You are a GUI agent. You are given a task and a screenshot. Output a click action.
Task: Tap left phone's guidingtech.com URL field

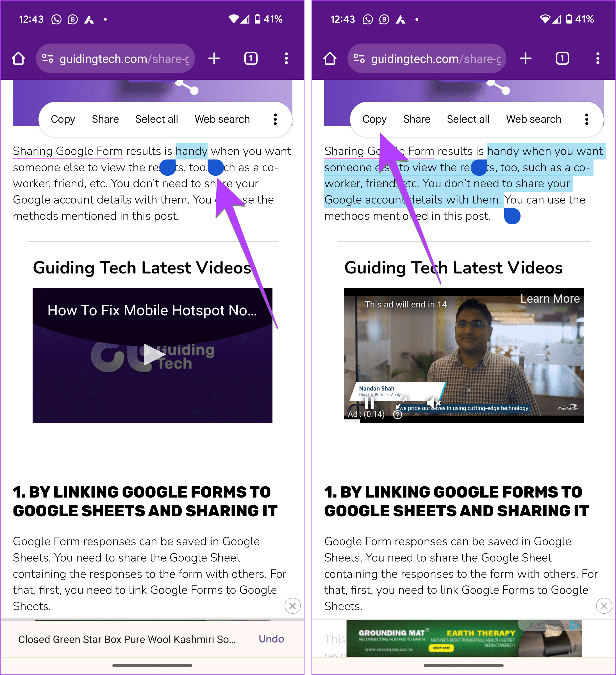pyautogui.click(x=115, y=59)
